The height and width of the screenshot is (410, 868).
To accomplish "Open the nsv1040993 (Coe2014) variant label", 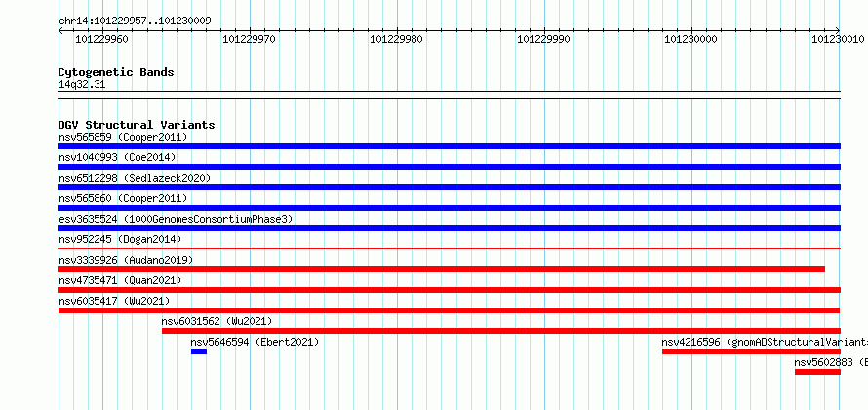I will 117,157.
